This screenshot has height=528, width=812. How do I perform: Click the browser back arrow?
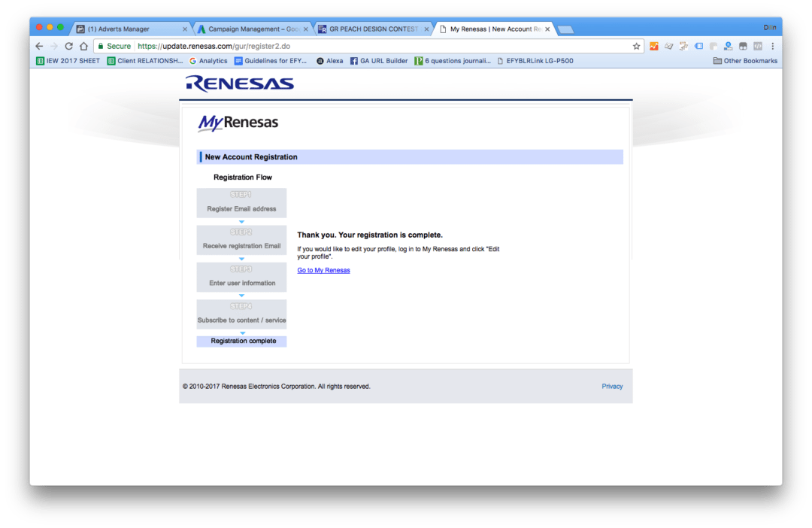39,46
